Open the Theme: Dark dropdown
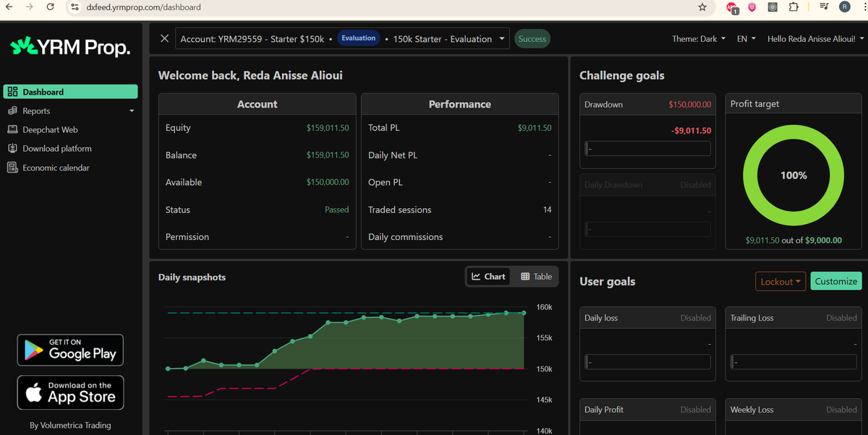Image resolution: width=868 pixels, height=435 pixels. pos(699,39)
